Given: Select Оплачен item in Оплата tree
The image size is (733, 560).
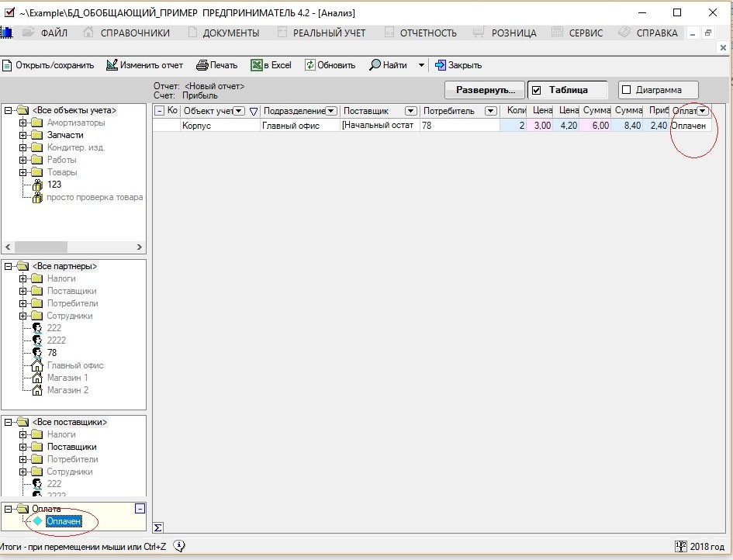Looking at the screenshot, I should coord(64,520).
